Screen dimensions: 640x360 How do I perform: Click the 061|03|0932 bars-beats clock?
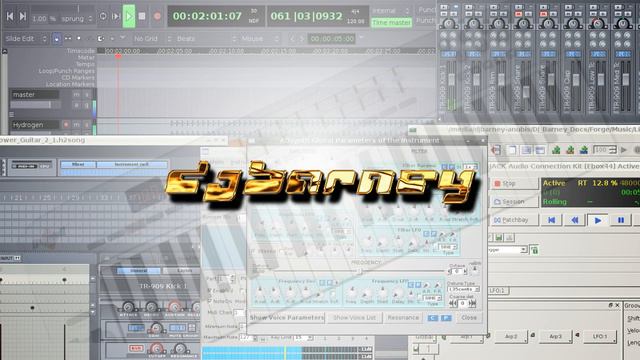click(306, 16)
